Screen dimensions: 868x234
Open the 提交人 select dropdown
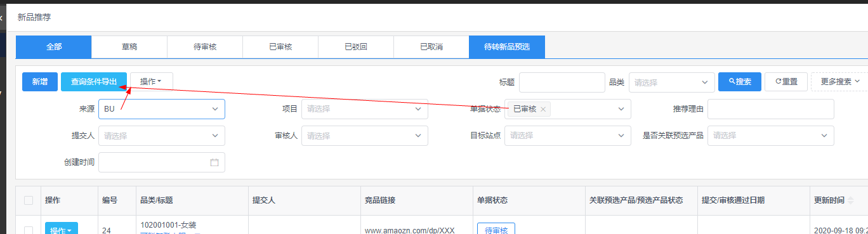(162, 136)
